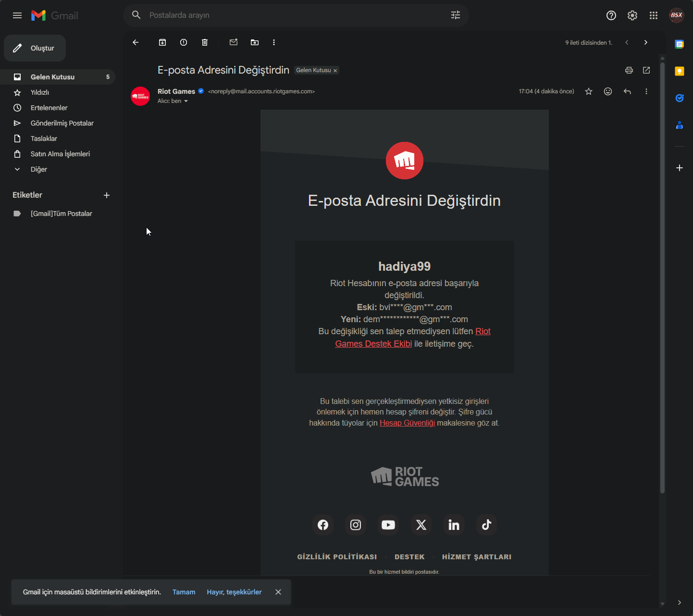693x616 pixels.
Task: Add an emoji reaction to message
Action: [x=608, y=91]
